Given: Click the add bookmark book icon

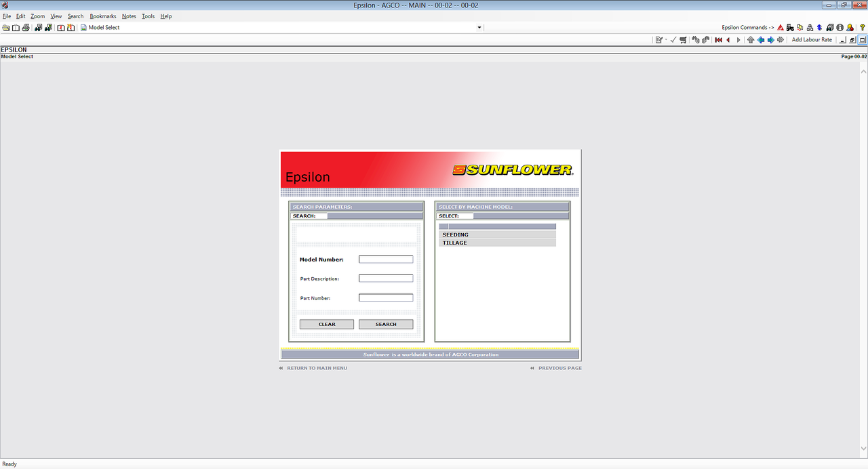Looking at the screenshot, I should click(x=71, y=28).
